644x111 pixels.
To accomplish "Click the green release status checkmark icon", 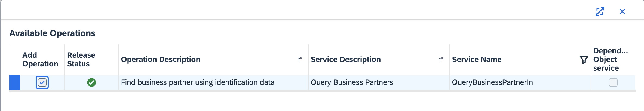I will 91,82.
